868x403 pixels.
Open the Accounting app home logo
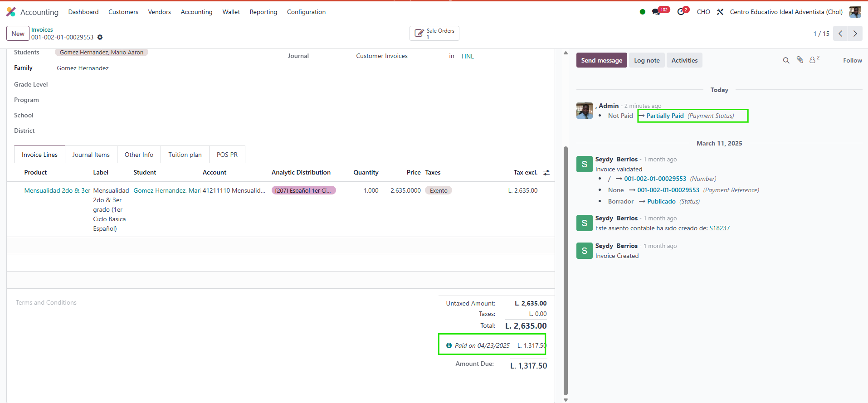(x=11, y=12)
